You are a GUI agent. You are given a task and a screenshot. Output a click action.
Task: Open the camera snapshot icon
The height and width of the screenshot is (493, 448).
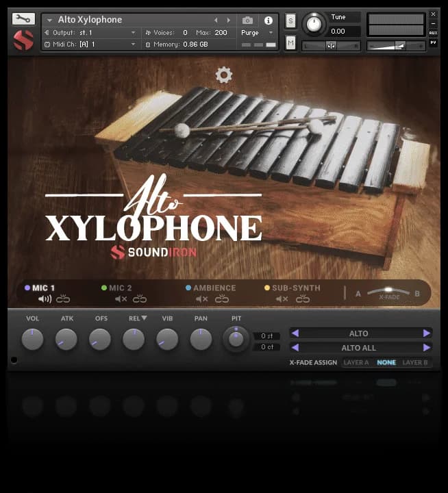(x=247, y=21)
